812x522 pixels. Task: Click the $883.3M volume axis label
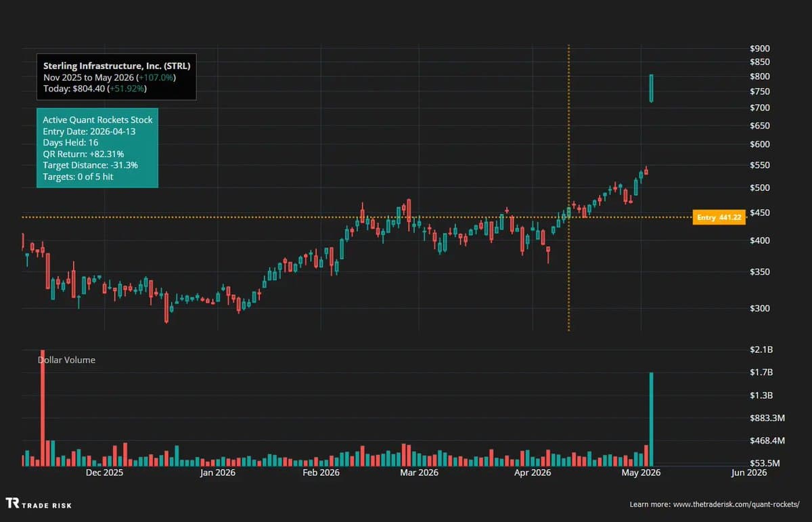tap(767, 418)
